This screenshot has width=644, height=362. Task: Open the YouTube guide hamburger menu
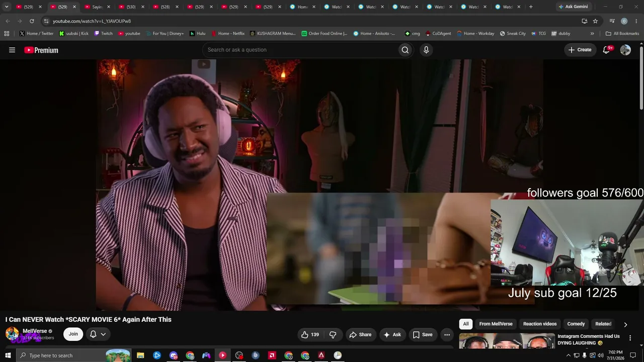[12, 50]
